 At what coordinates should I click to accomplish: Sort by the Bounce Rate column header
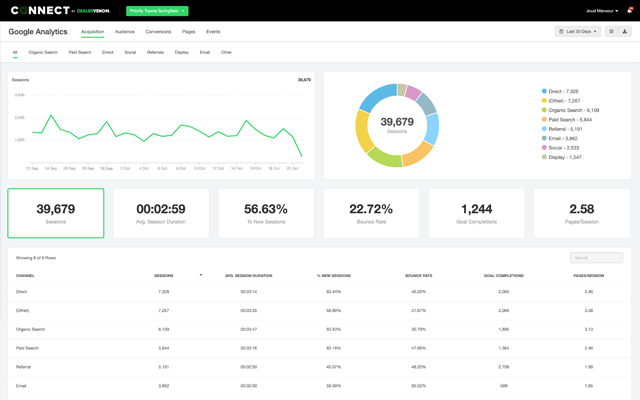[419, 276]
